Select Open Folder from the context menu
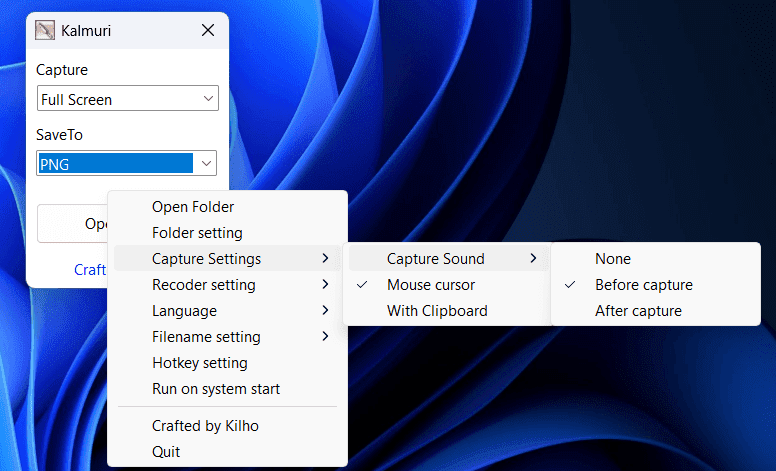 [x=227, y=207]
